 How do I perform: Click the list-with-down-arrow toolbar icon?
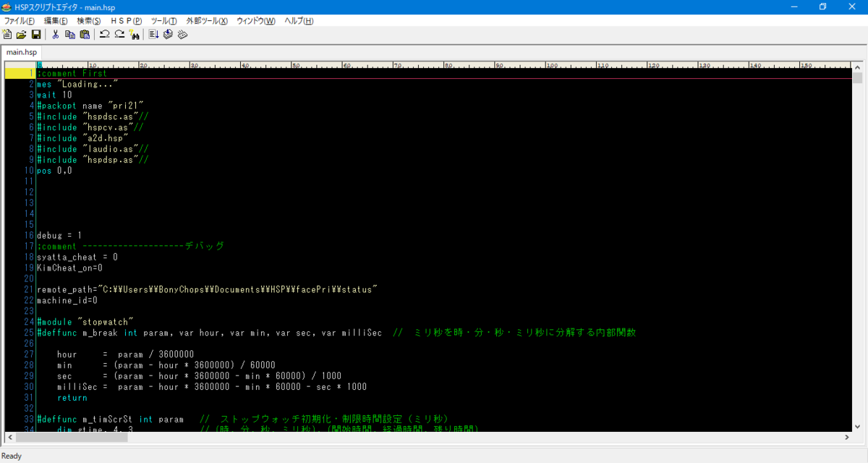[153, 34]
